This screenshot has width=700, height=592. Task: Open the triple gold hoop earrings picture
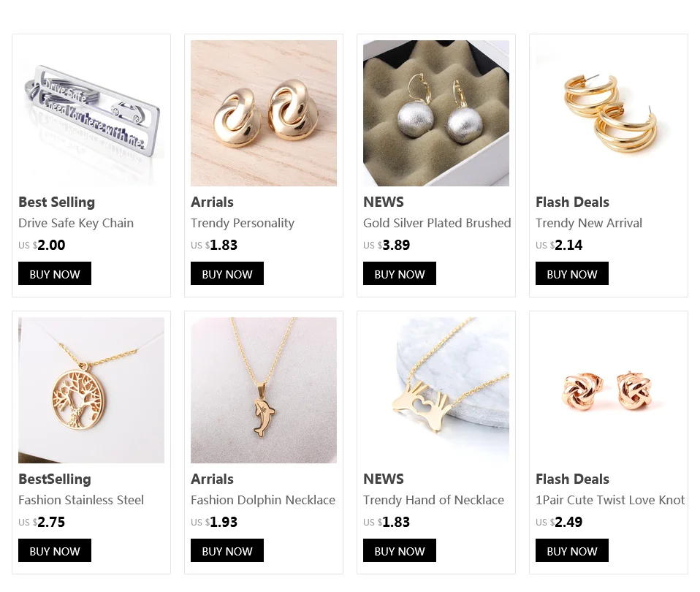[x=609, y=113]
